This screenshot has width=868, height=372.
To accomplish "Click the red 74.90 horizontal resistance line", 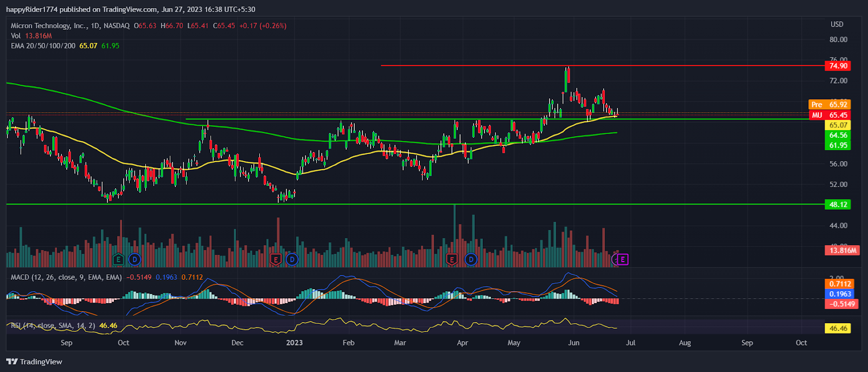I will coord(602,66).
